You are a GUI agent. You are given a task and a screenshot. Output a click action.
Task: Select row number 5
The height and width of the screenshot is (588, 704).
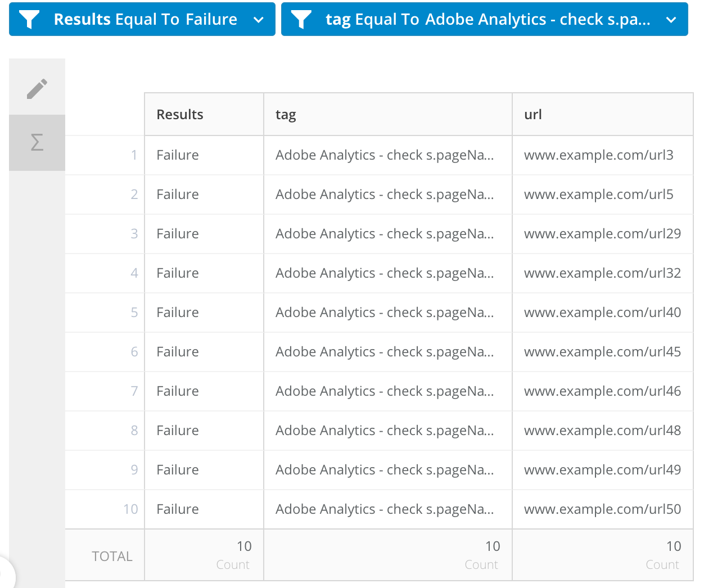click(x=134, y=313)
